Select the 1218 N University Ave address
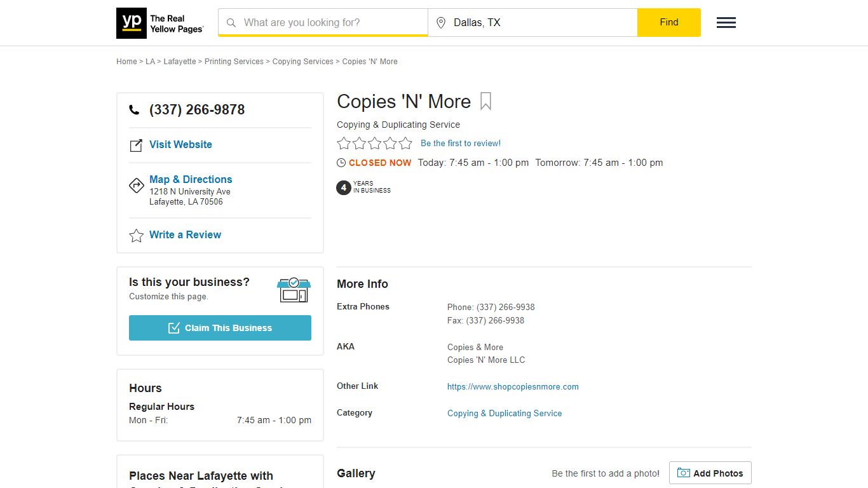Viewport: 868px width, 488px height. (190, 192)
